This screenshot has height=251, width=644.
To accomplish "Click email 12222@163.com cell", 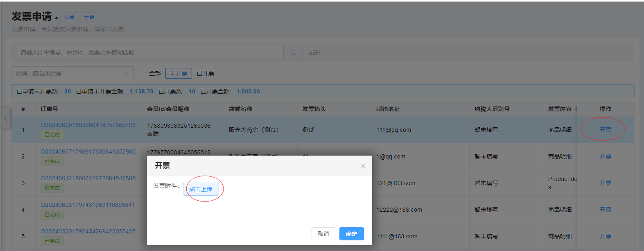I will coord(399,210).
